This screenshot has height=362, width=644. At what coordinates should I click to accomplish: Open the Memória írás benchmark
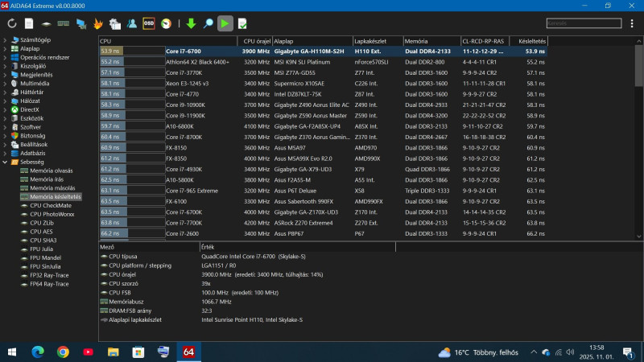(x=47, y=179)
